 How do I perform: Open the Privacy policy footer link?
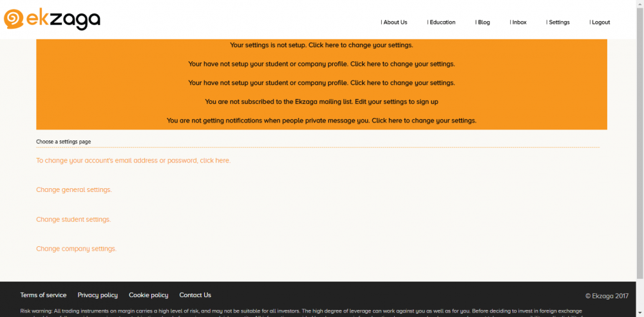[x=98, y=295]
